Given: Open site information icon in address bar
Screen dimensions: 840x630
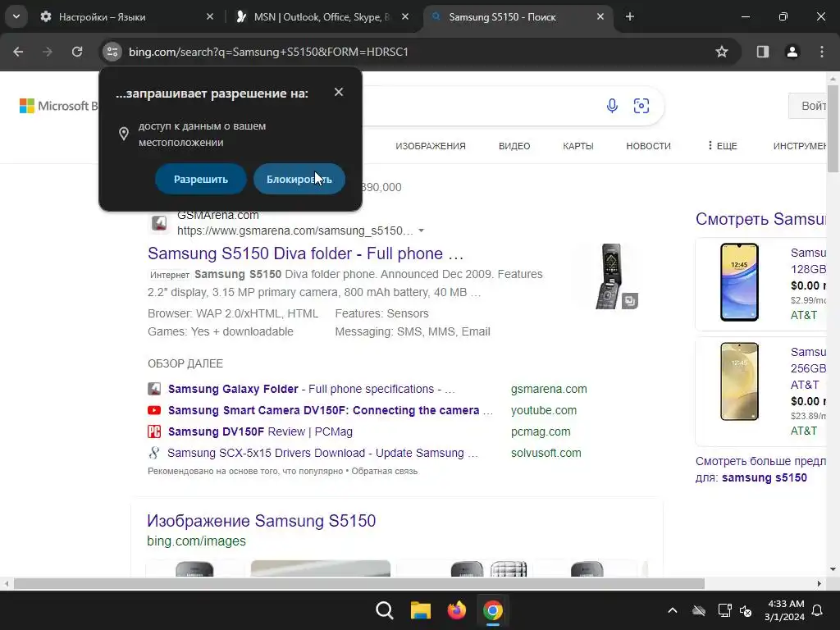Looking at the screenshot, I should [112, 52].
